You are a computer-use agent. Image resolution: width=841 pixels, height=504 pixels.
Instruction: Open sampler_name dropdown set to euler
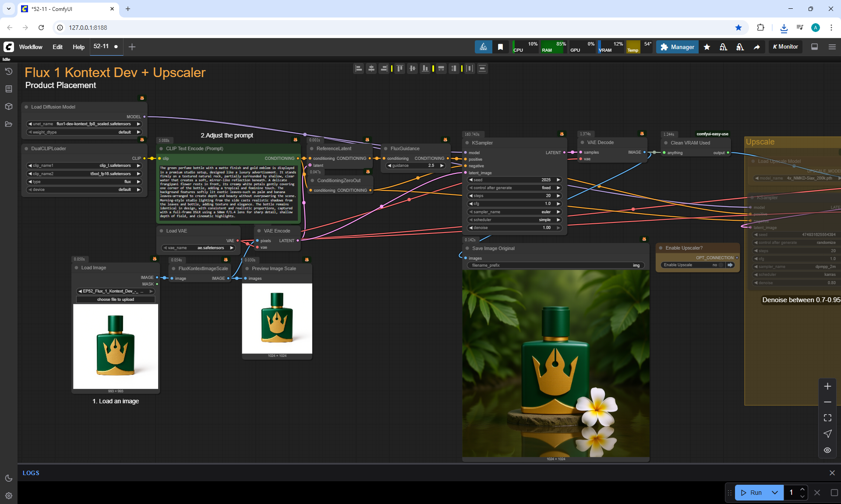514,212
